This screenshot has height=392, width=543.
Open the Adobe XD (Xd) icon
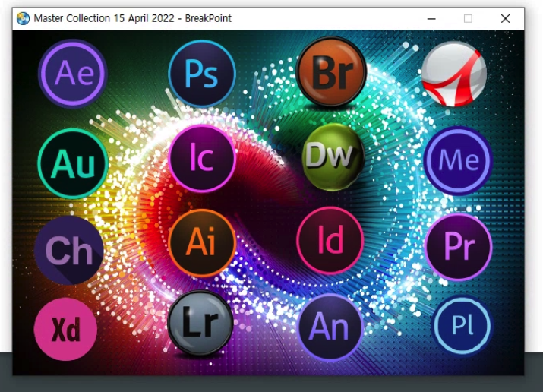coord(65,329)
